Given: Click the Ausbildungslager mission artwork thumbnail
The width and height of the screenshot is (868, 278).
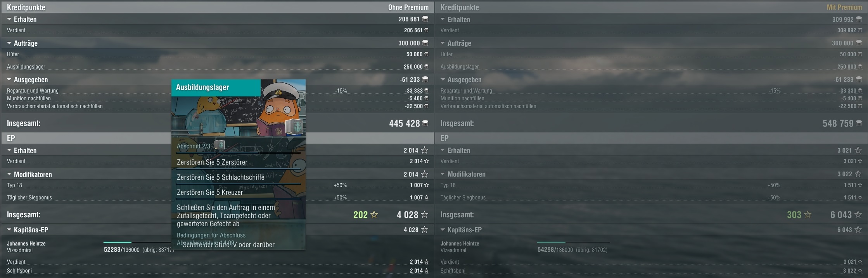Looking at the screenshot, I should tap(239, 108).
